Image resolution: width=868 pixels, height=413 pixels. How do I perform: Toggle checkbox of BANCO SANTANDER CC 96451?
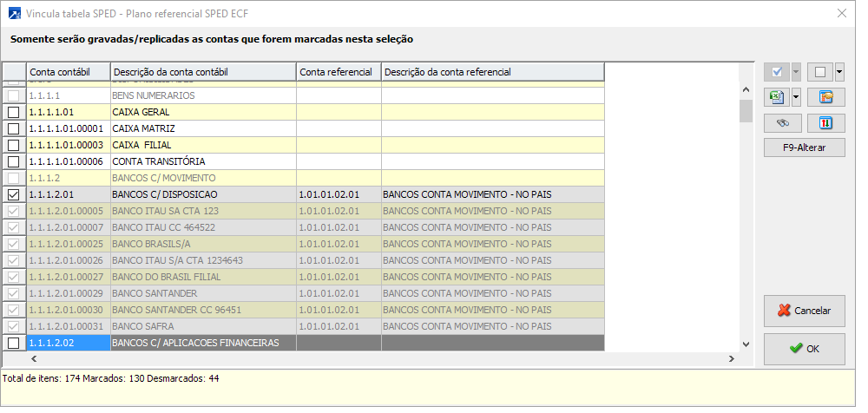tap(13, 310)
